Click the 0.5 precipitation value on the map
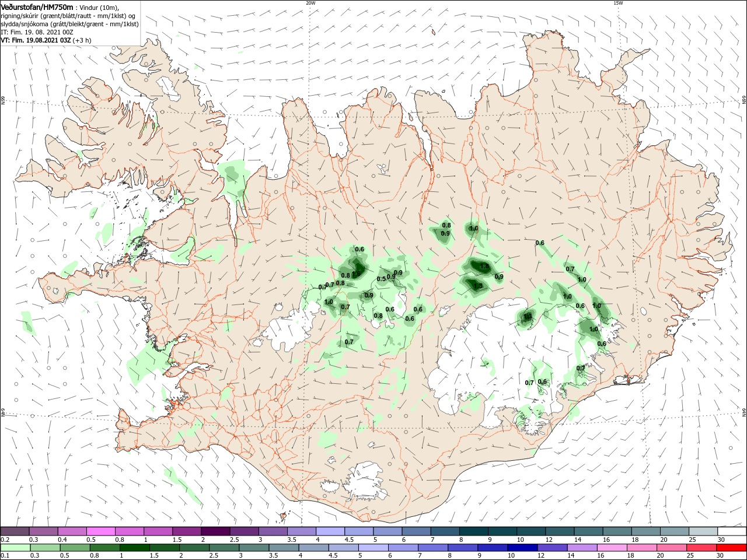747x560 pixels. pyautogui.click(x=381, y=279)
